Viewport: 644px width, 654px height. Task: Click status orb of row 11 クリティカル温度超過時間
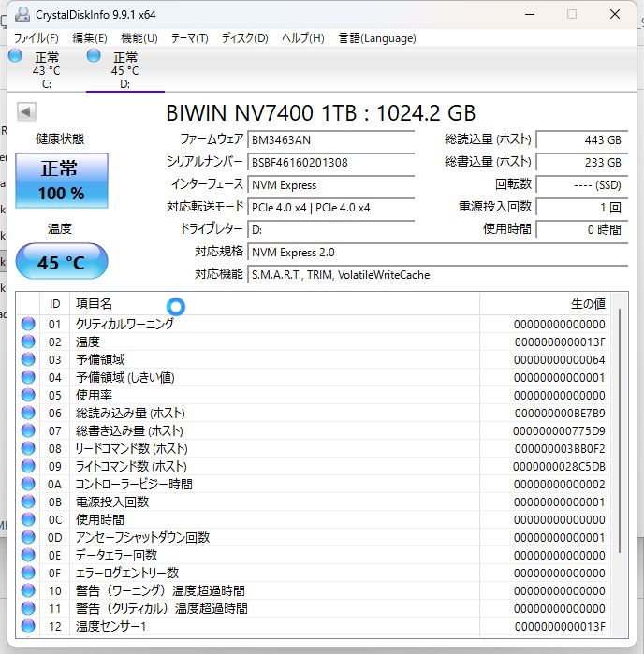point(28,608)
